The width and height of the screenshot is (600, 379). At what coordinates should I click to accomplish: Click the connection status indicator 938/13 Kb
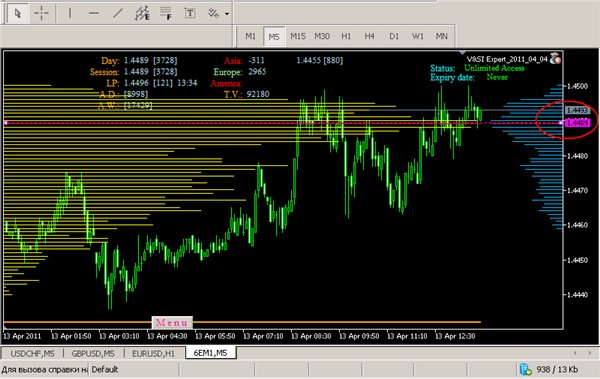[549, 369]
